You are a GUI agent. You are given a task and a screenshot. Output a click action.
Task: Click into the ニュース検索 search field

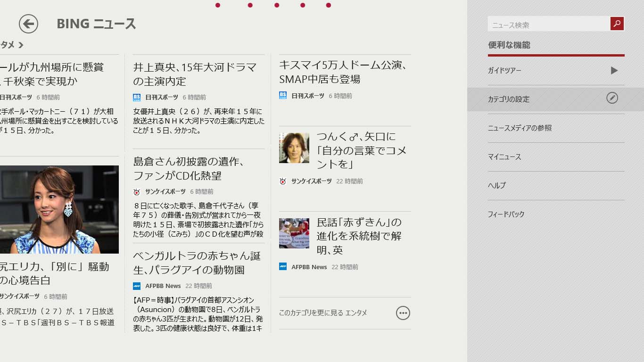click(x=549, y=24)
